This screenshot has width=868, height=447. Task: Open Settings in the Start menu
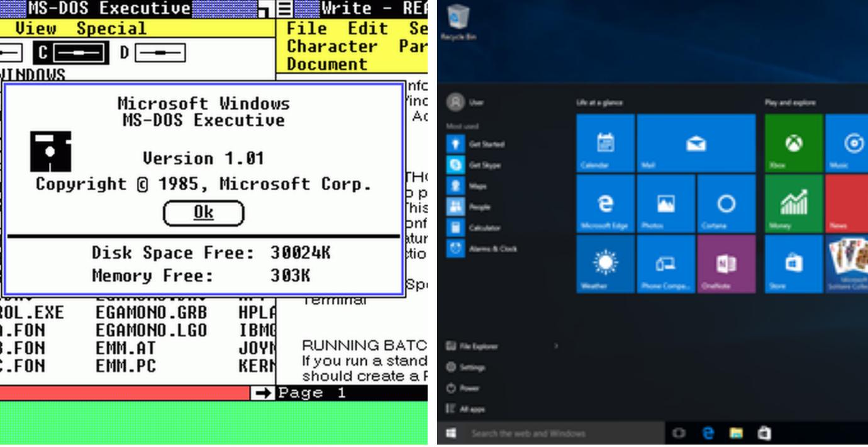(465, 367)
